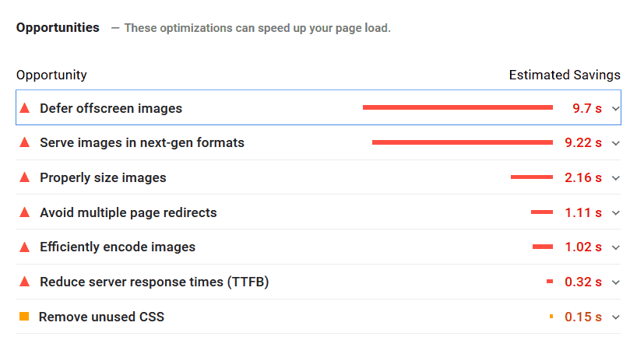Click red triangle beside Efficiently encode images
This screenshot has height=347, width=644.
(x=25, y=247)
